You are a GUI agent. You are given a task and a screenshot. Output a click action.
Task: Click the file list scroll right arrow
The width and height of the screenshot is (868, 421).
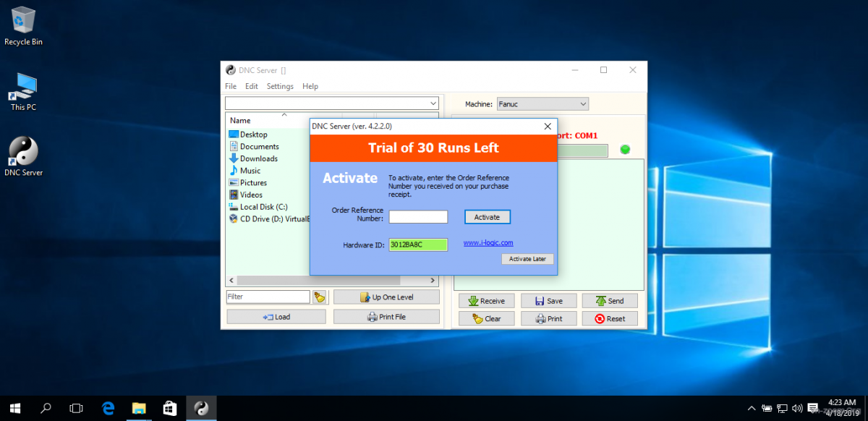(433, 280)
